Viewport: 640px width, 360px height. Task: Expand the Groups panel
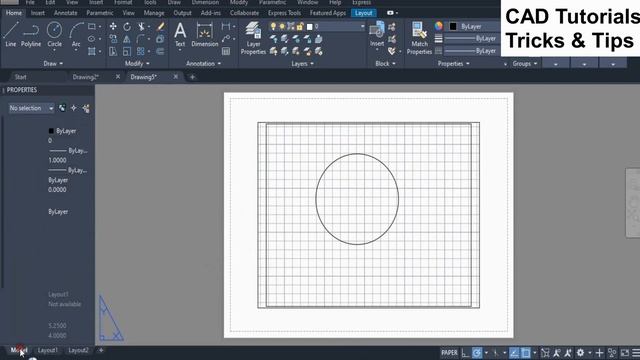525,64
